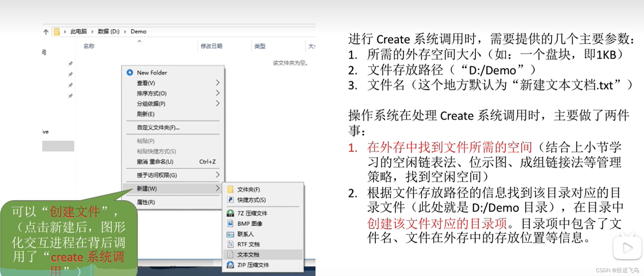Select RTF 文档 in submenu
The height and width of the screenshot is (276, 644).
click(263, 244)
